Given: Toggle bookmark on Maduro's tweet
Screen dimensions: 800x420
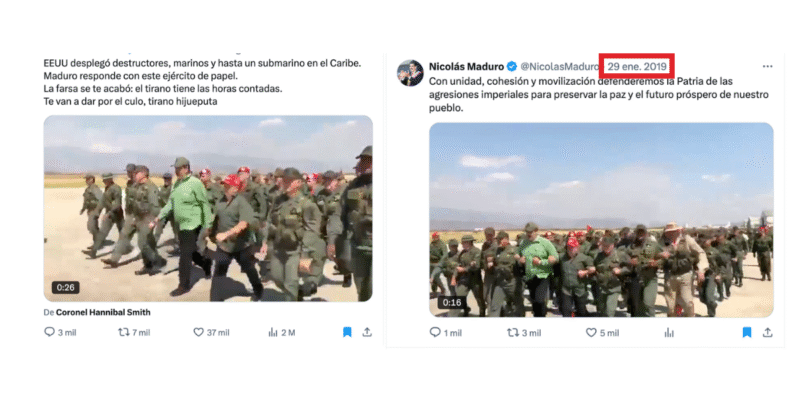Looking at the screenshot, I should point(747,333).
